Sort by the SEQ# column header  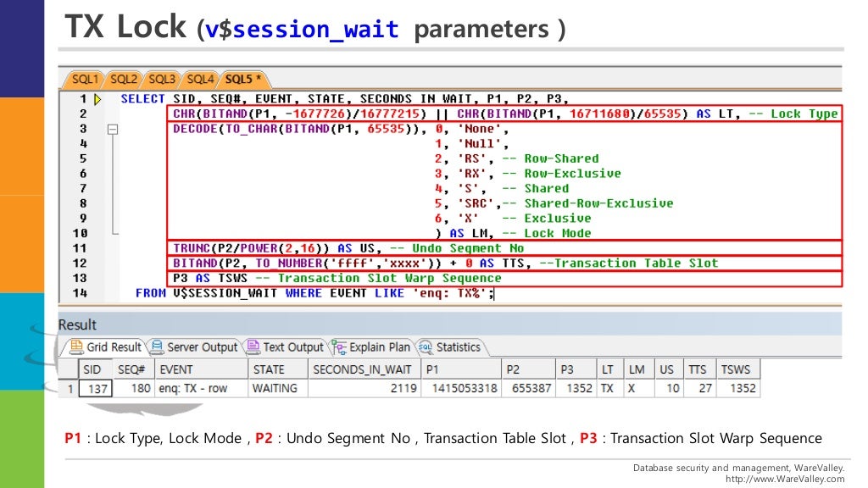pos(132,369)
